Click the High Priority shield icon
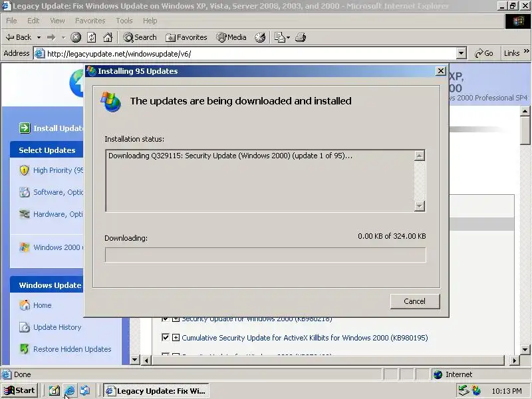The image size is (532, 399). point(24,170)
